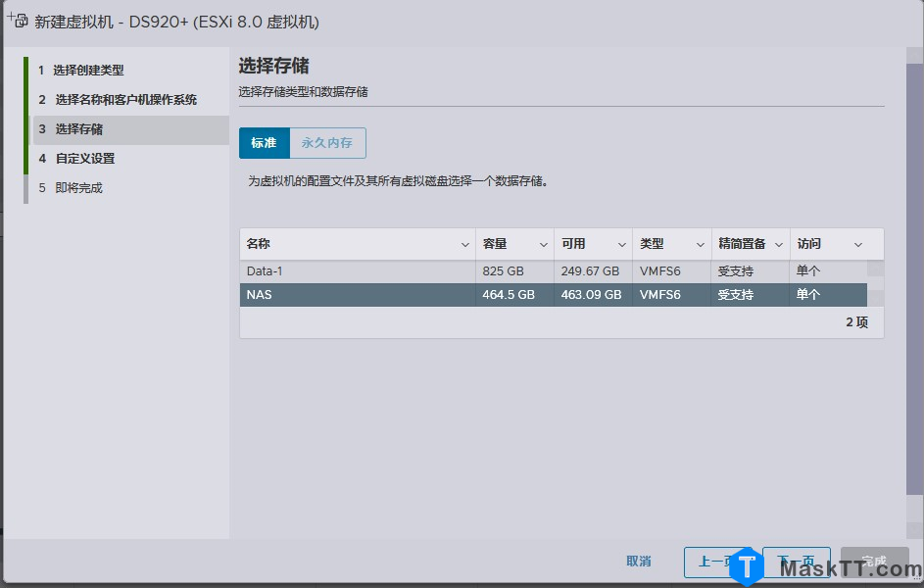Click the dialog vertical scrollbar
The width and height of the screenshot is (924, 588).
(914, 280)
